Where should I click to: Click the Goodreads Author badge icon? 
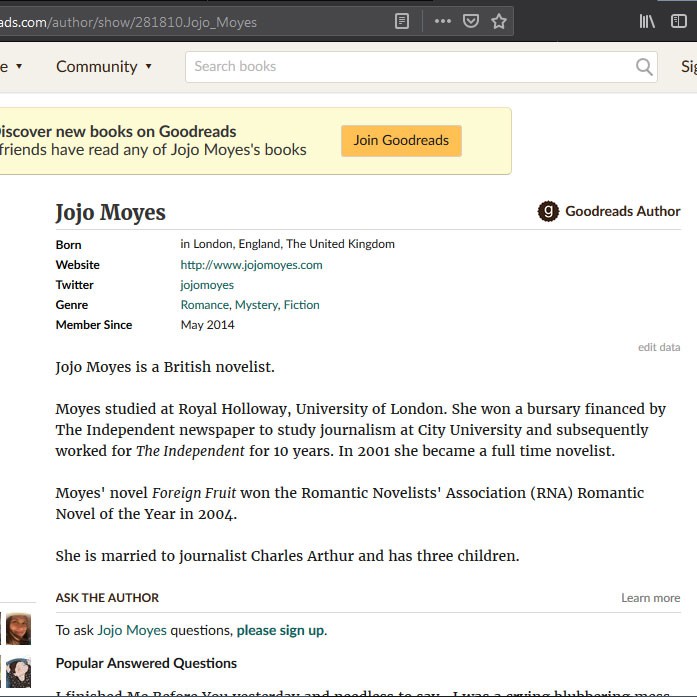point(547,211)
